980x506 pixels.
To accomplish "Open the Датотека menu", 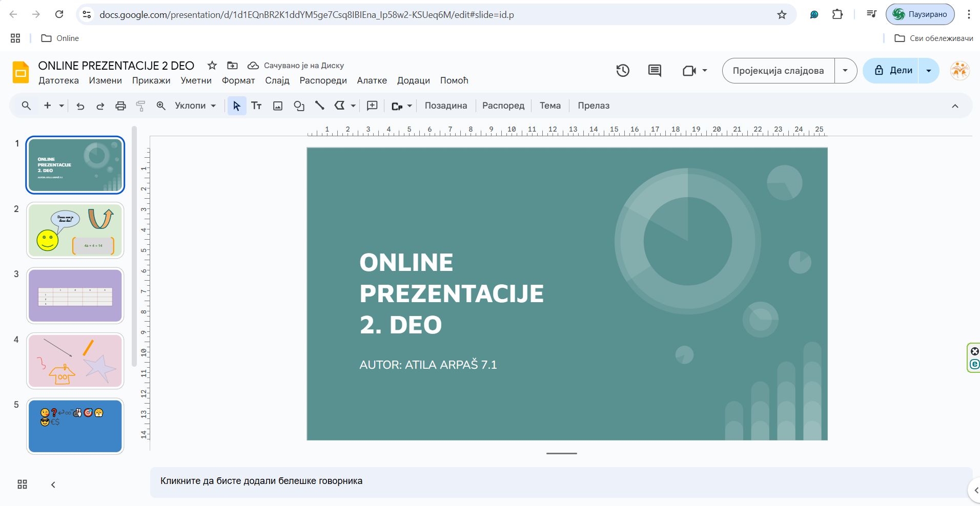I will coord(58,80).
